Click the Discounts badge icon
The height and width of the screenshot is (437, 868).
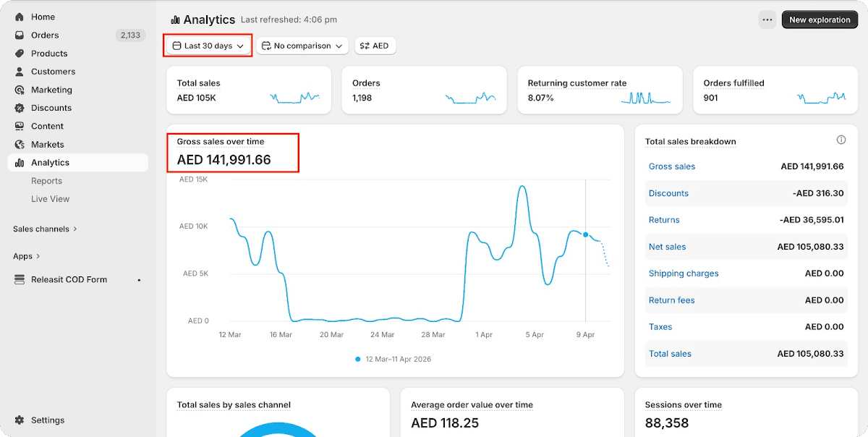click(x=20, y=108)
